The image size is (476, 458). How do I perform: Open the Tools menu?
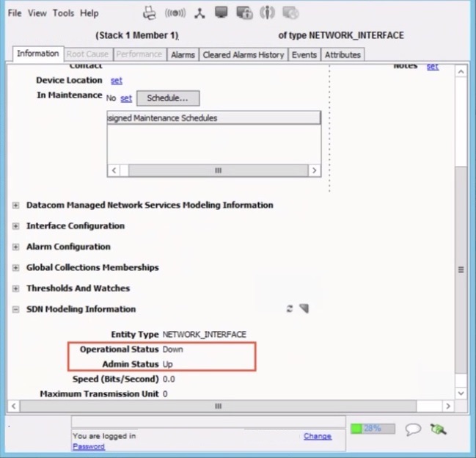(x=64, y=13)
